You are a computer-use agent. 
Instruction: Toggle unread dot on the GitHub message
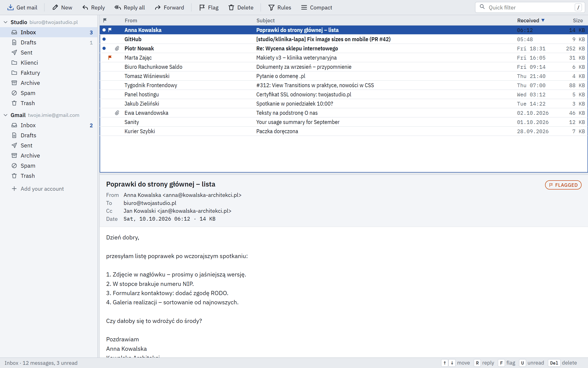tap(104, 39)
